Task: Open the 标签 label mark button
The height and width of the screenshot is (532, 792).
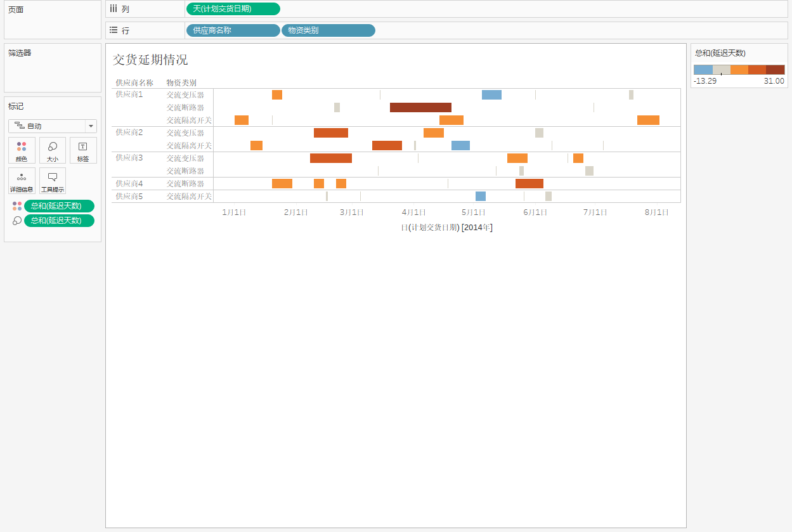Action: point(83,150)
